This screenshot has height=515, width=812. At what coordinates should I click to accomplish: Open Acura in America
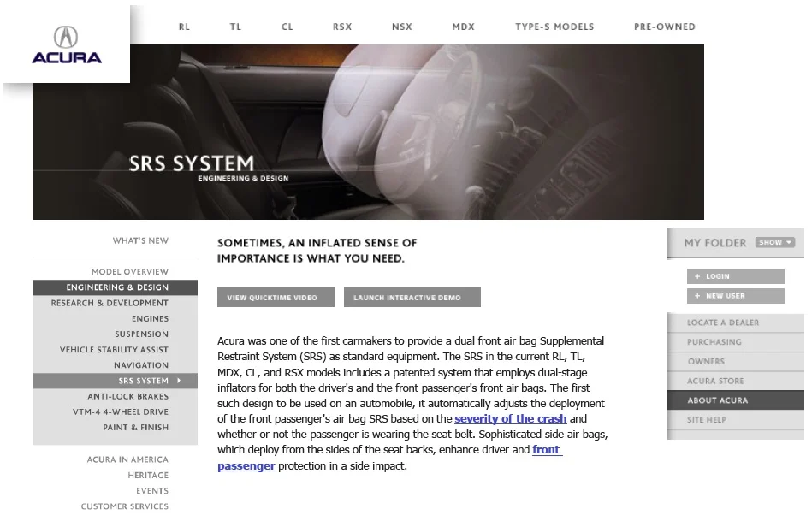pos(127,459)
